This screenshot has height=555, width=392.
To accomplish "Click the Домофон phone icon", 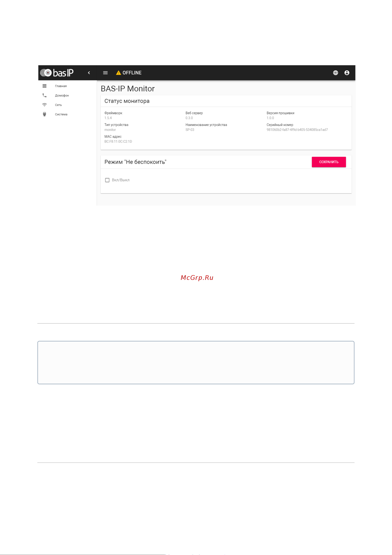I will (x=44, y=96).
